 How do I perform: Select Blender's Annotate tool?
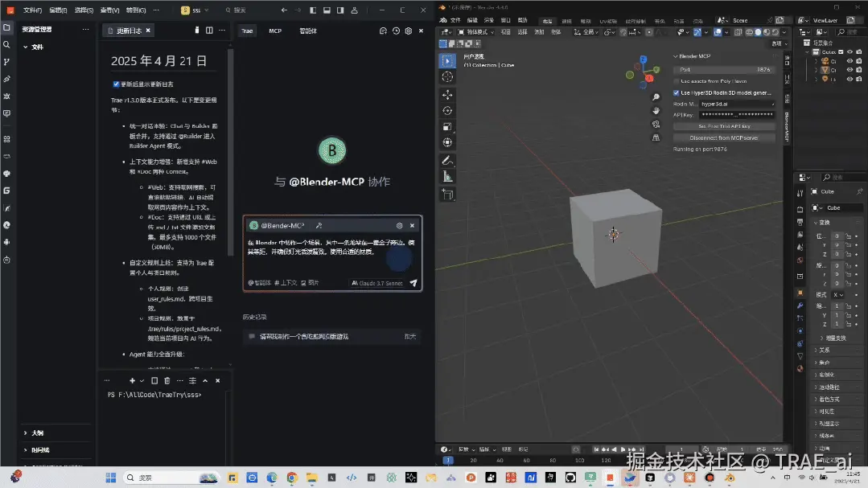(447, 161)
